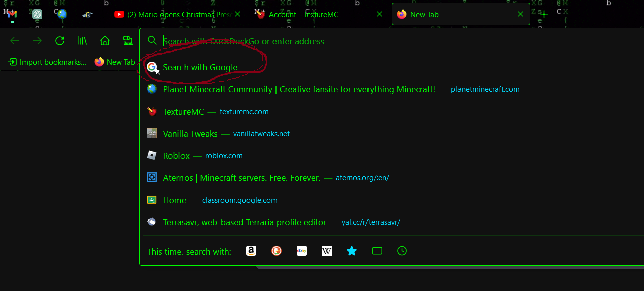Search history with the clock icon
The image size is (644, 291).
402,251
